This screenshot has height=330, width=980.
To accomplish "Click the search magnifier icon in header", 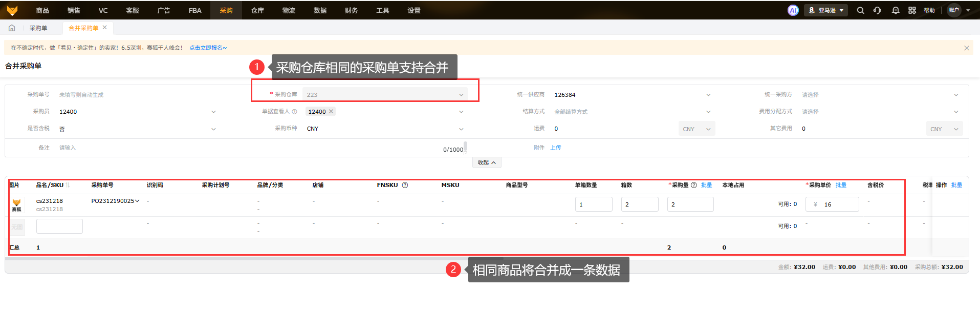I will point(860,10).
